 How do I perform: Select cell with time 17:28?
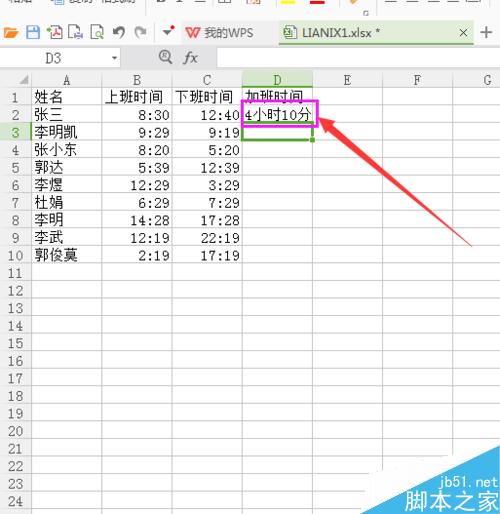click(207, 220)
